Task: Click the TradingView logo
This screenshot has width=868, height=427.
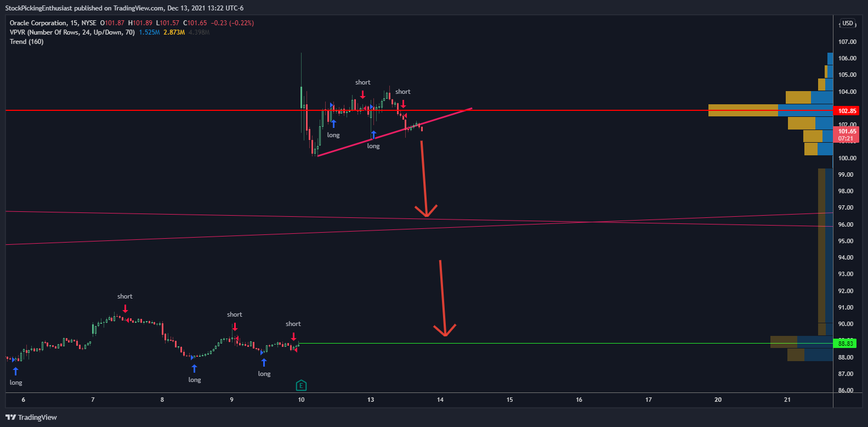Action: 31,417
